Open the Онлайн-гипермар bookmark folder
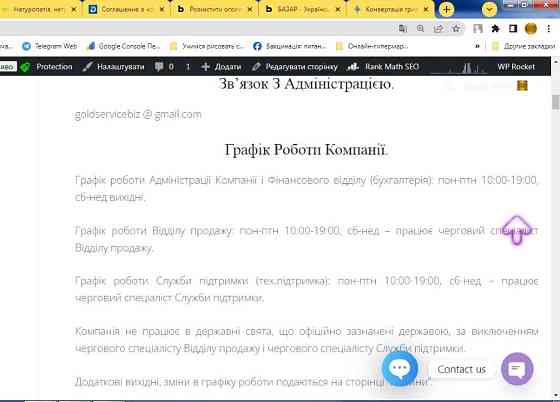Screen dimensions: 560x402 point(372,46)
